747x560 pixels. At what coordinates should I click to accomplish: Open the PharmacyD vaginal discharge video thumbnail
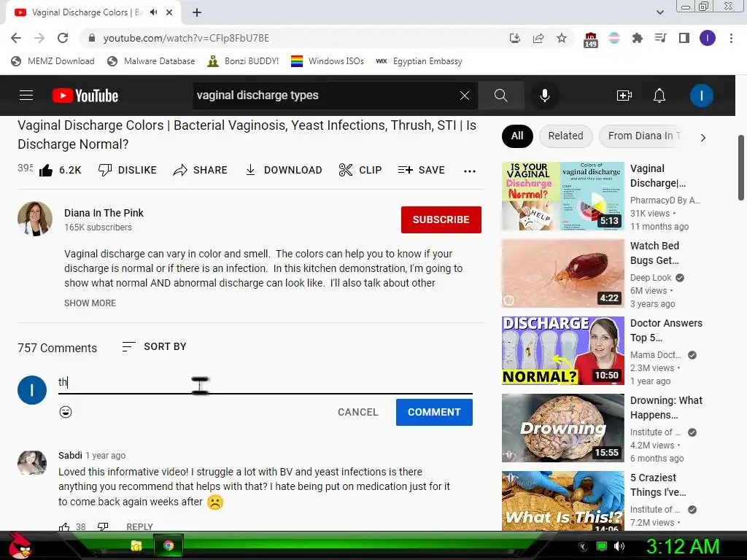pyautogui.click(x=562, y=195)
